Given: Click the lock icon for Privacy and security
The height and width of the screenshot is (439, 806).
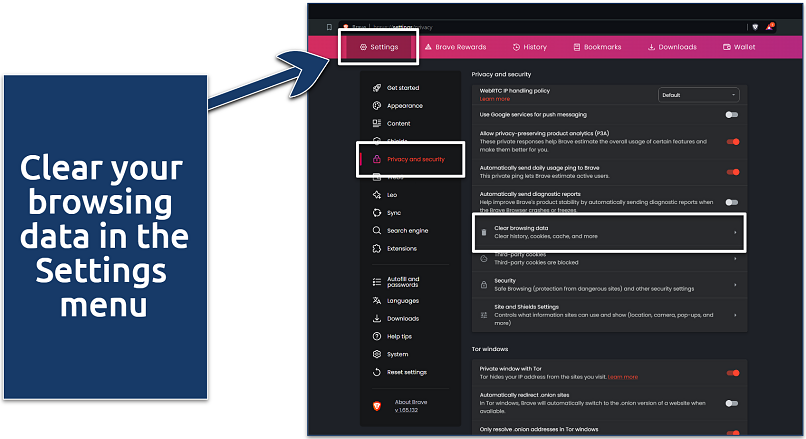Looking at the screenshot, I should (x=377, y=159).
